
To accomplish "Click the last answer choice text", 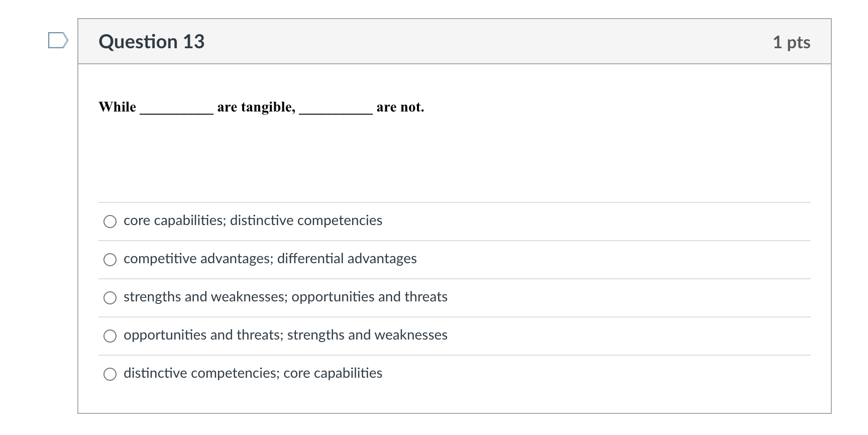I will (253, 373).
